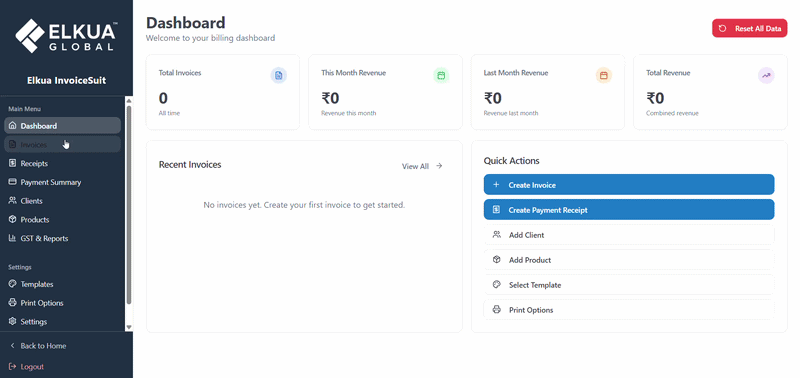Open the Clients menu item
Screen dimensions: 800x378
pyautogui.click(x=62, y=201)
